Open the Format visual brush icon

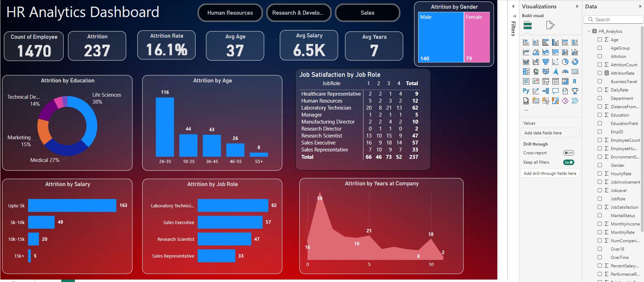tap(550, 25)
